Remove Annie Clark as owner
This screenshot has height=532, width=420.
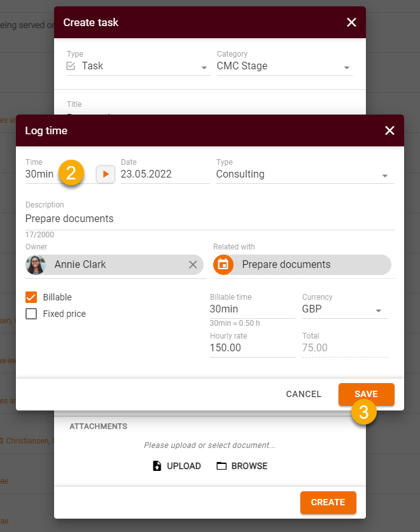[193, 265]
